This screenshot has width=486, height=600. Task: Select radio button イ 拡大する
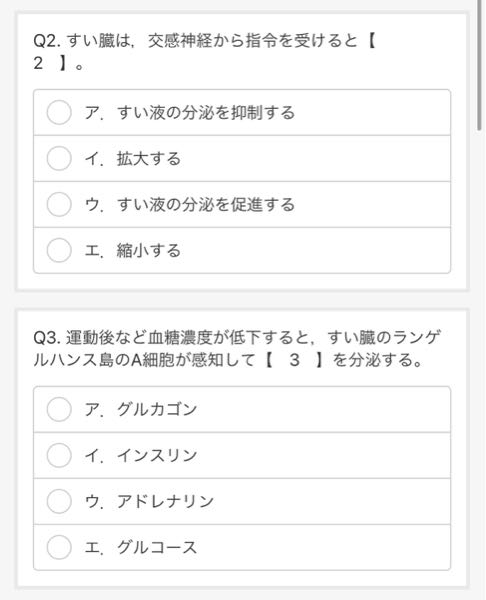59,158
